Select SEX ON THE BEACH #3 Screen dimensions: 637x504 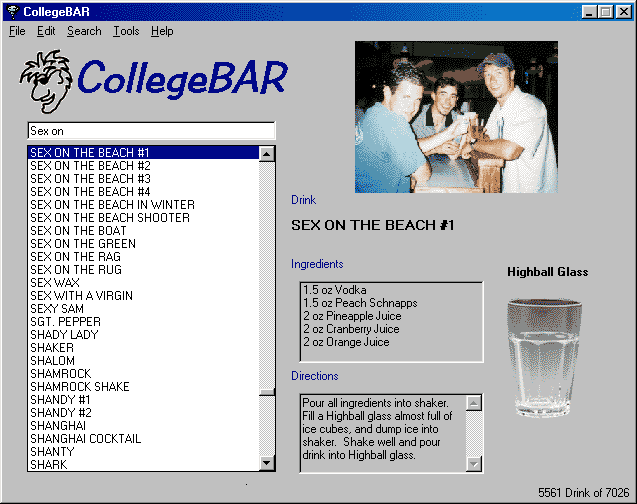pos(143,179)
